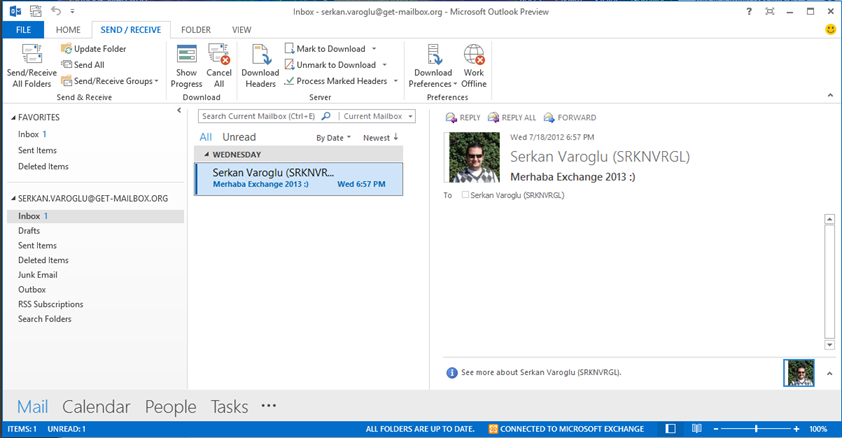Image resolution: width=842 pixels, height=438 pixels.
Task: Click Cancel All icon
Action: tap(219, 66)
